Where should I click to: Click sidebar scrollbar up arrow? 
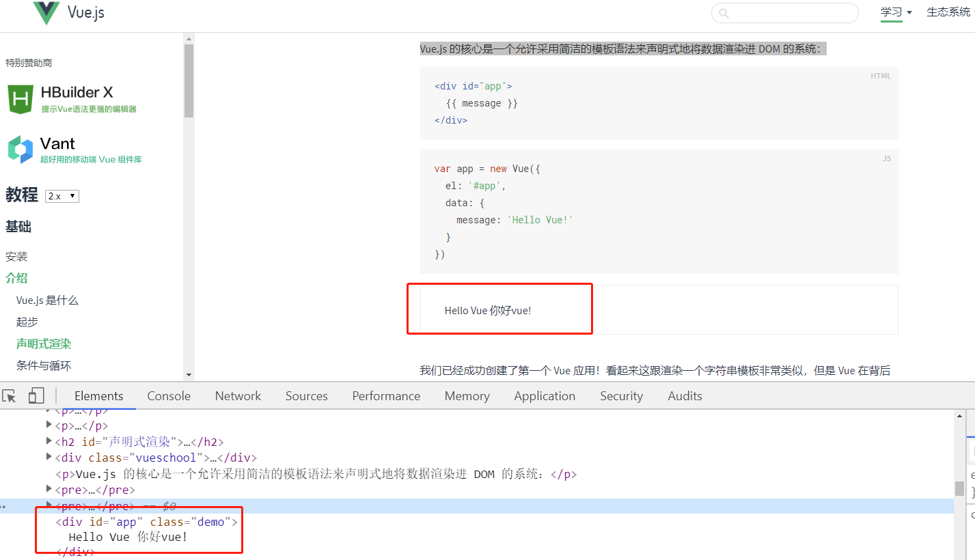tap(189, 40)
